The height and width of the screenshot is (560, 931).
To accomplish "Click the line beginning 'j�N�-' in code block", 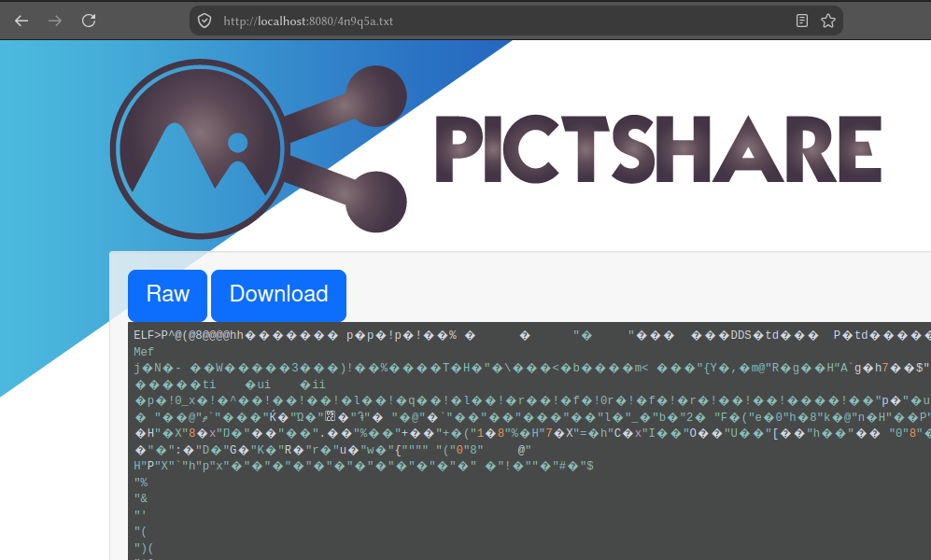I will pos(532,368).
